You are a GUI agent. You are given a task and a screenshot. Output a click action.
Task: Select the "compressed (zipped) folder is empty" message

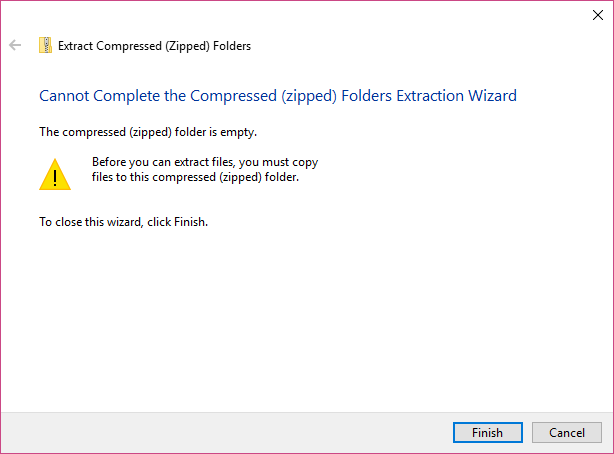click(154, 132)
